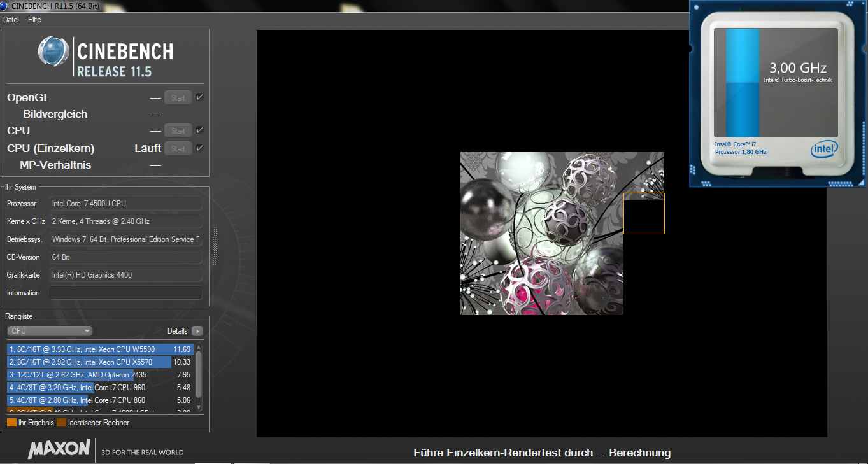868x464 pixels.
Task: Click the MAXON logo
Action: 59,449
